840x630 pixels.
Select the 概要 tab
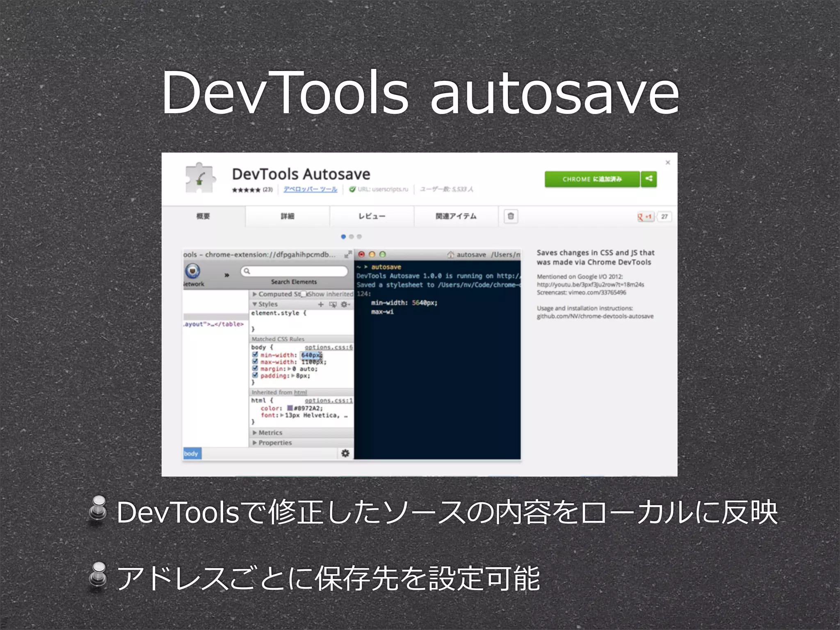[x=203, y=216]
